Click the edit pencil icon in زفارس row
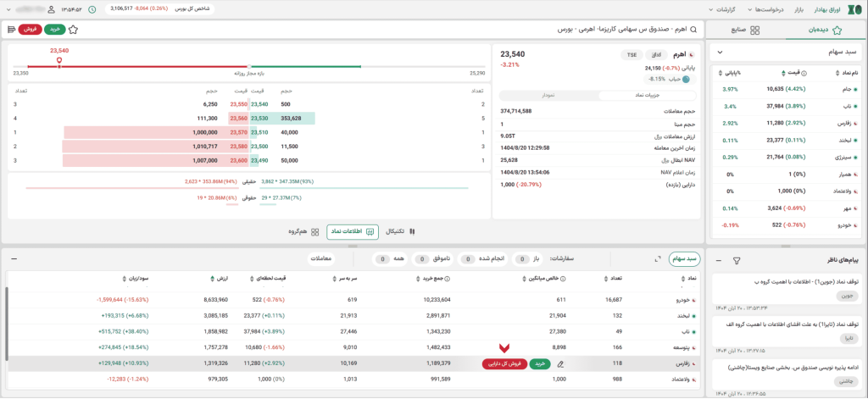 point(559,363)
